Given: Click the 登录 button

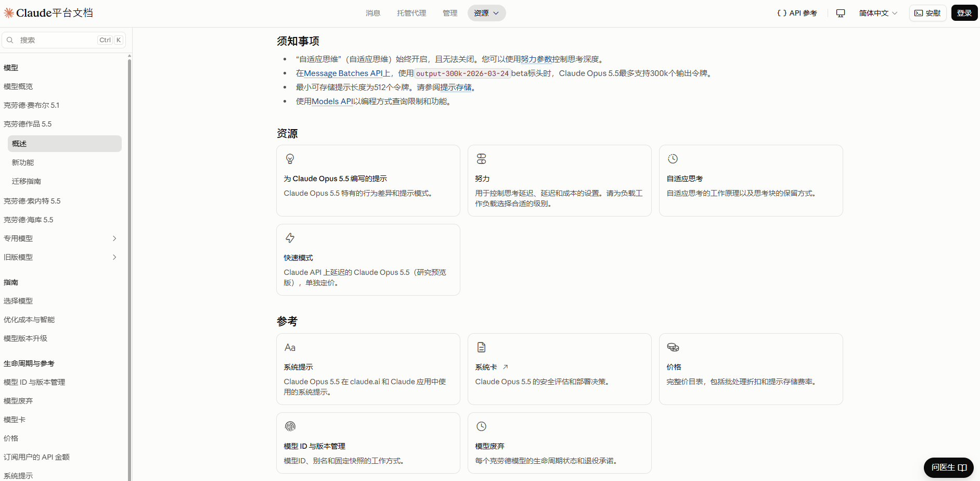Looking at the screenshot, I should pyautogui.click(x=964, y=13).
